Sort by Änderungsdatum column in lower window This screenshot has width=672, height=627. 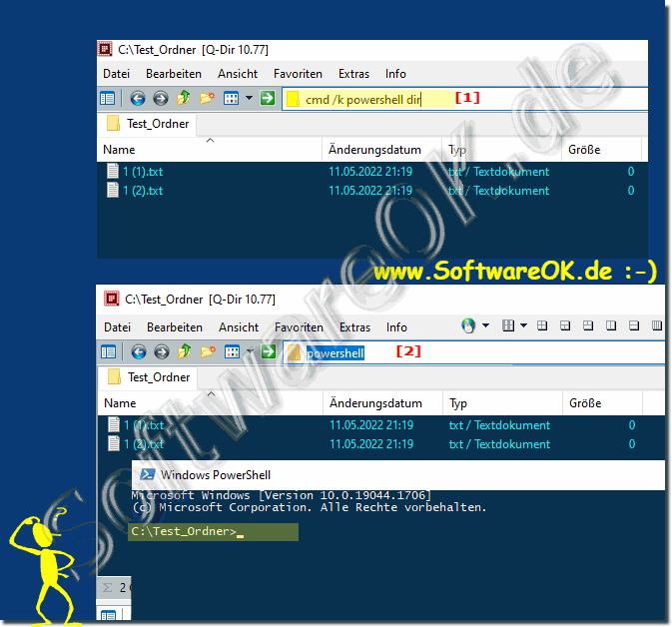382,403
